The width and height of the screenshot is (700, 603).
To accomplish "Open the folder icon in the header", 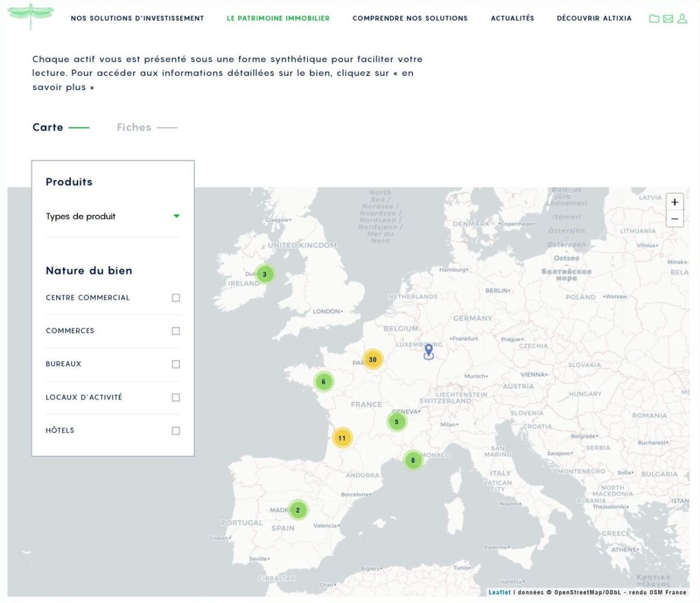I will point(654,18).
